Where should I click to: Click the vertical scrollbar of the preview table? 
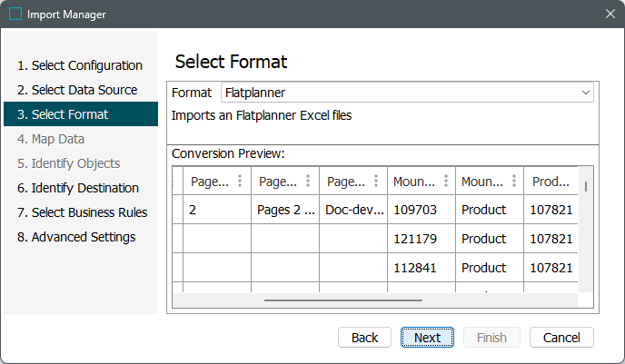click(586, 186)
